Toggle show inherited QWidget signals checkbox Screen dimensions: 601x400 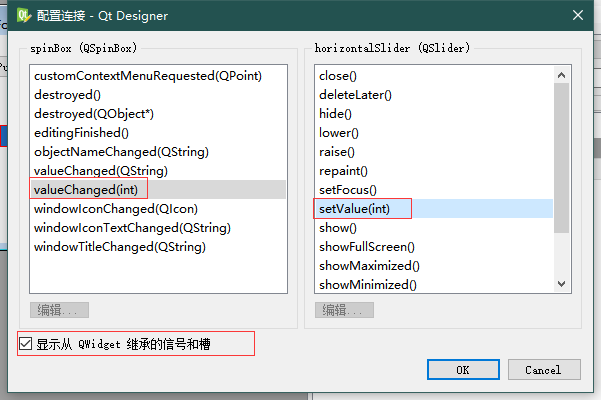click(25, 345)
